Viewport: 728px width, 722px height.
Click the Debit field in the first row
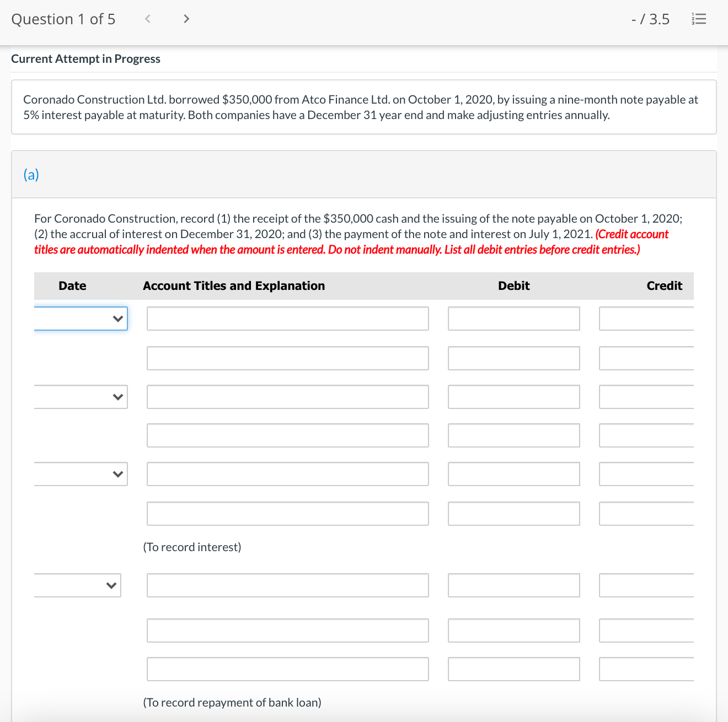[513, 318]
